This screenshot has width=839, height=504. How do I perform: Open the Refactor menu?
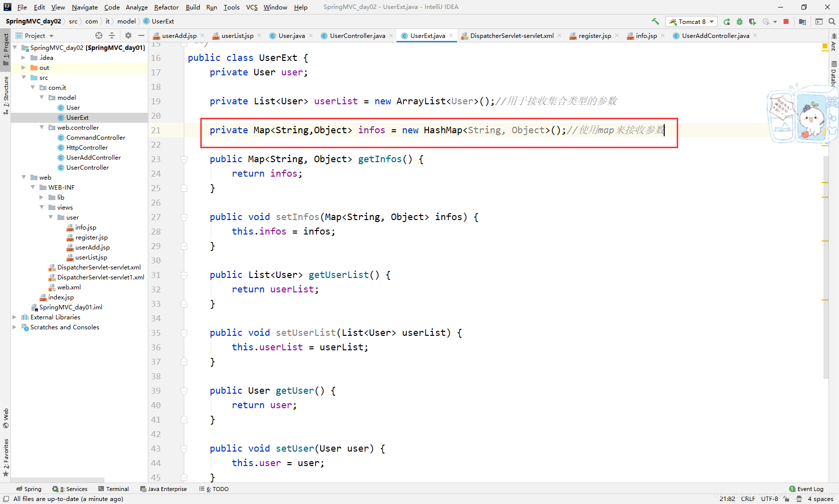[166, 7]
